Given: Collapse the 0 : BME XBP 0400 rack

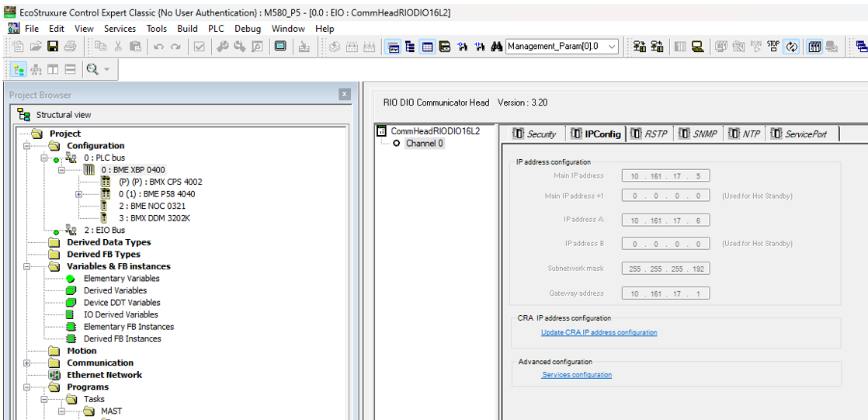Looking at the screenshot, I should click(x=61, y=170).
